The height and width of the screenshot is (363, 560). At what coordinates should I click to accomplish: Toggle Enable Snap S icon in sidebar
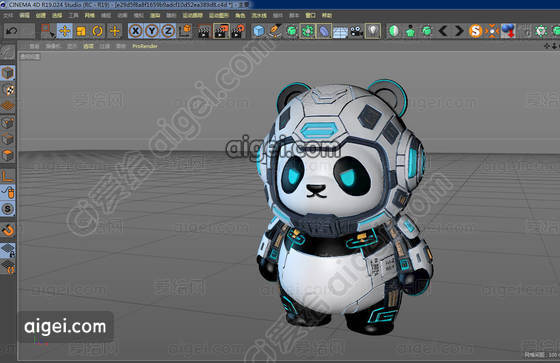(x=8, y=209)
